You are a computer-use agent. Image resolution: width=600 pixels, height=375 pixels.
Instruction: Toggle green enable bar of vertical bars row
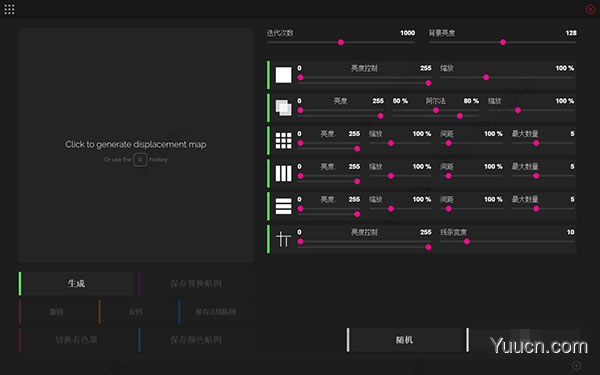[268, 173]
